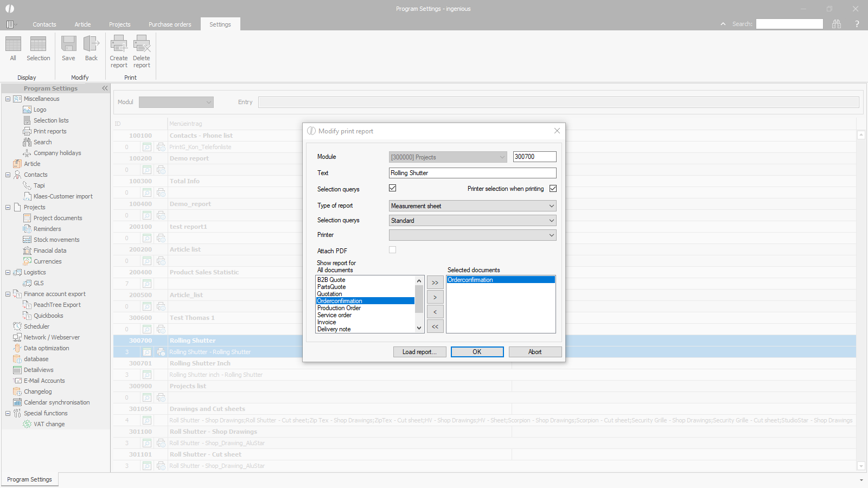Collapse the Miscellaneous tree node
This screenshot has height=488, width=868.
(x=8, y=99)
